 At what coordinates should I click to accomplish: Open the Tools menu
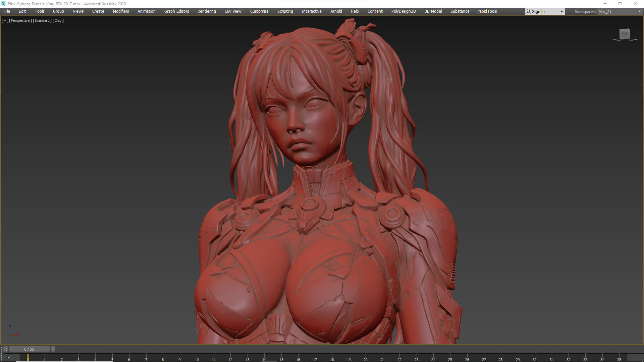click(x=40, y=11)
